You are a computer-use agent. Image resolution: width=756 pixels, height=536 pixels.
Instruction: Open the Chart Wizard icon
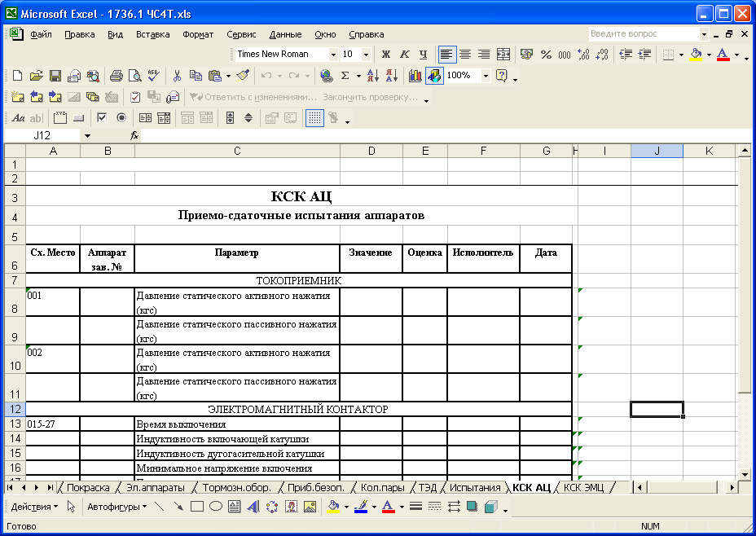click(415, 76)
